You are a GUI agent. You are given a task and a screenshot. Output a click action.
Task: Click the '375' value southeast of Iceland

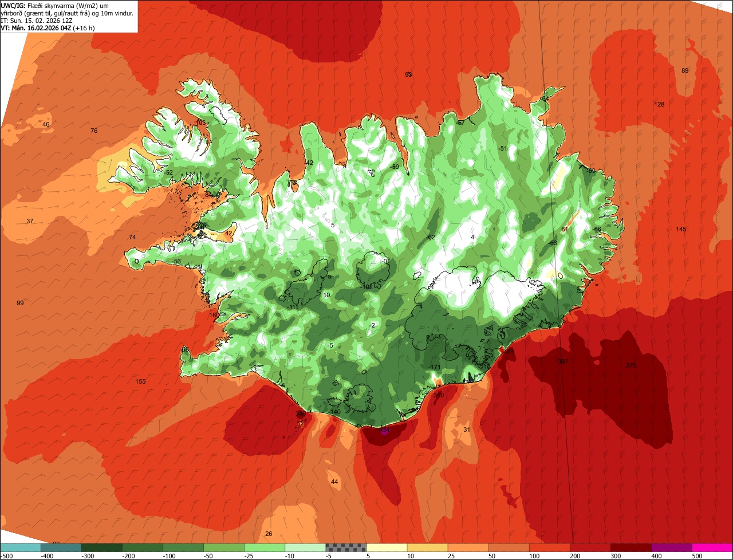coord(631,365)
